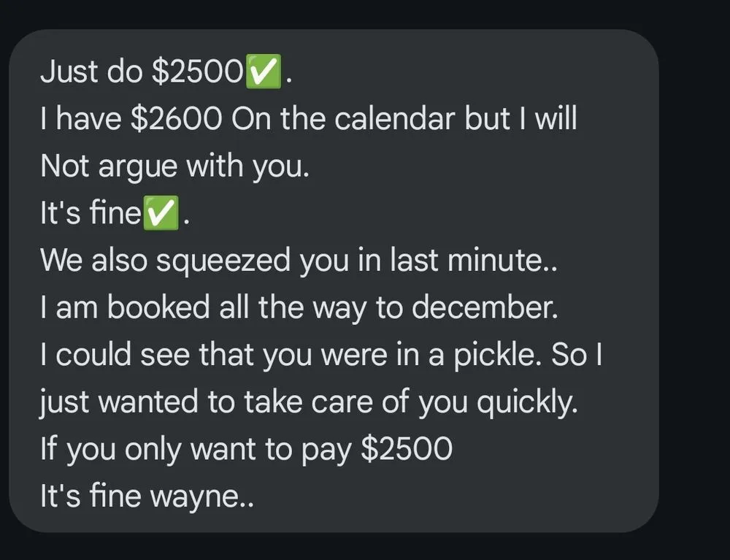Image resolution: width=730 pixels, height=560 pixels.
Task: Click the word "calendar" in the message
Action: tap(395, 119)
